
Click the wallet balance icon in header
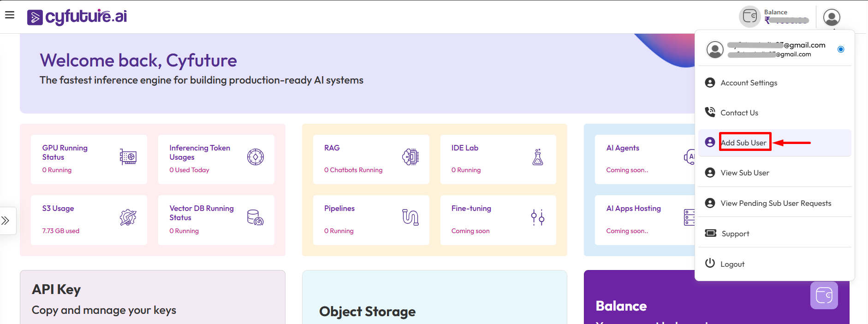click(x=749, y=17)
